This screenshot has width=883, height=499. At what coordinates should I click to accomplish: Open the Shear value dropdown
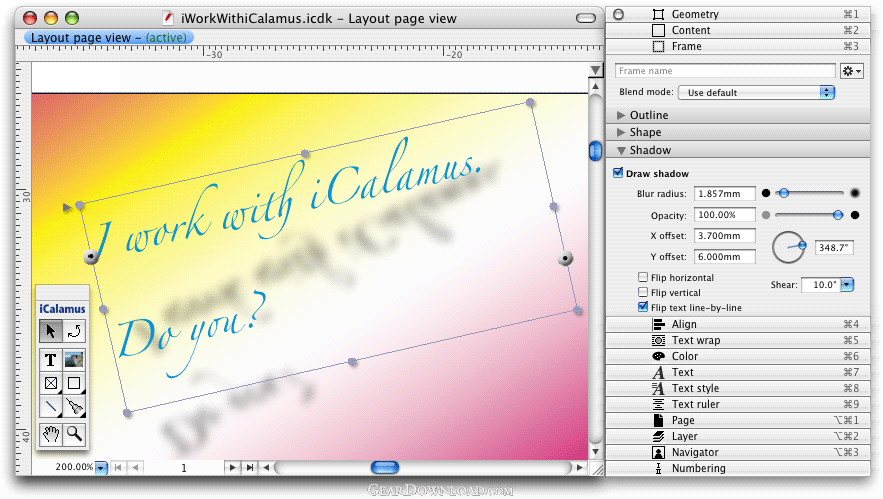(847, 284)
